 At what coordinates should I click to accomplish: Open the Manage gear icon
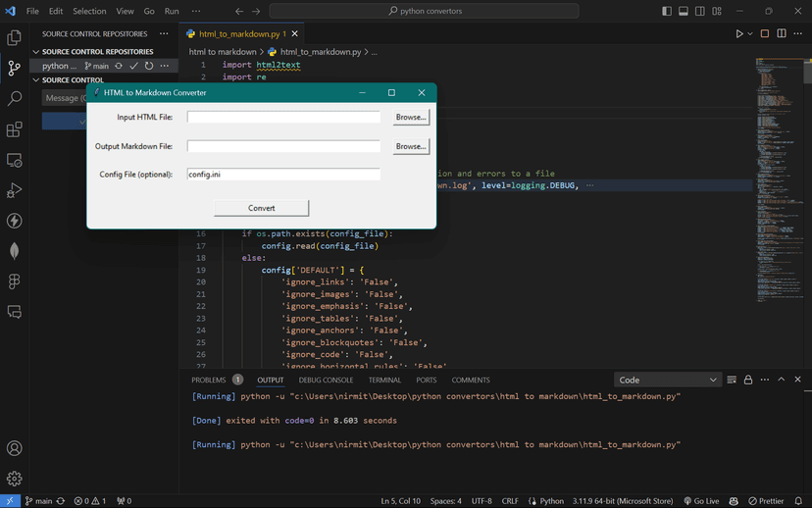coord(14,479)
